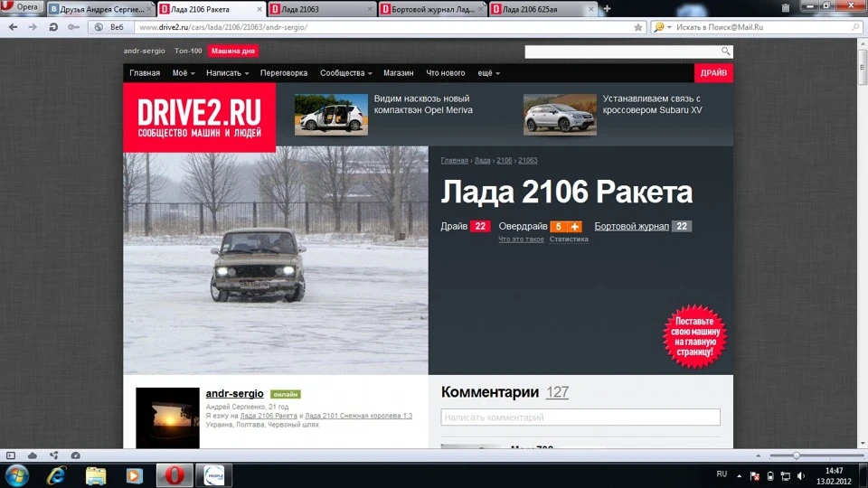Image resolution: width=868 pixels, height=488 pixels.
Task: Switch to the Бортовой журнал Лад... tab
Action: [x=432, y=9]
